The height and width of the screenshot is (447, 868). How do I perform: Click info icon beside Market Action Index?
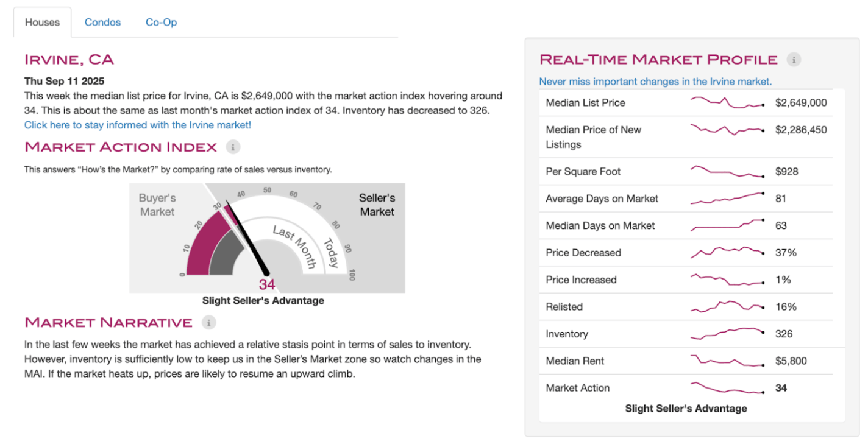point(233,147)
